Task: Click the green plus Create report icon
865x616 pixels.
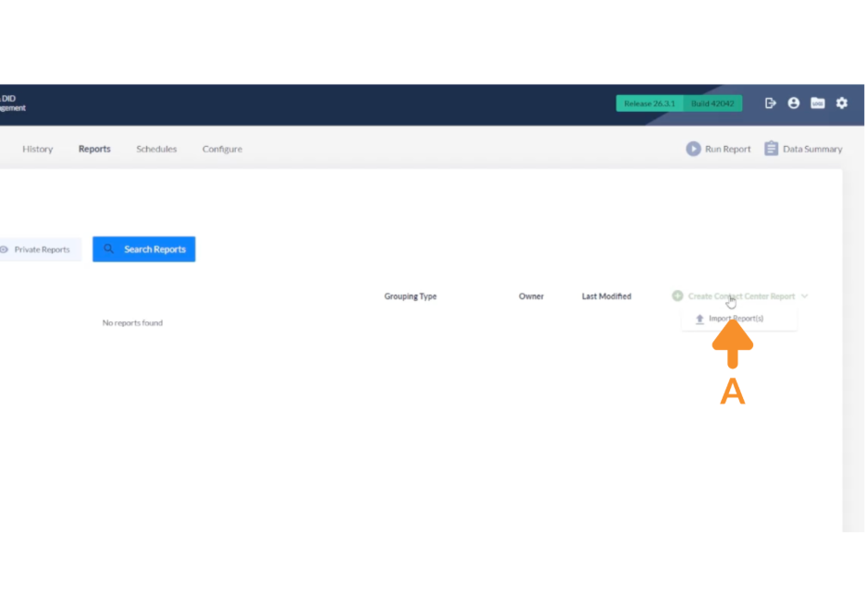Action: 677,296
